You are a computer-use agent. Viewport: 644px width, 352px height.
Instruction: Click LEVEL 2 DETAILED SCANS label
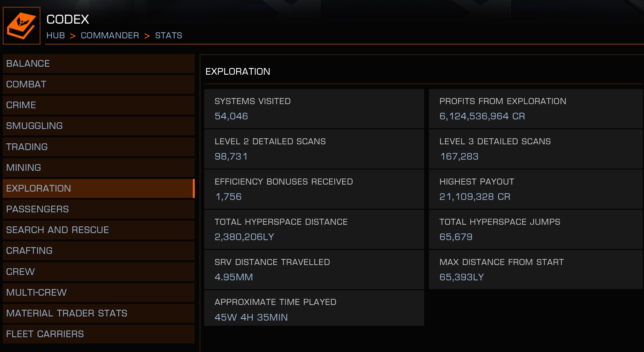tap(270, 141)
